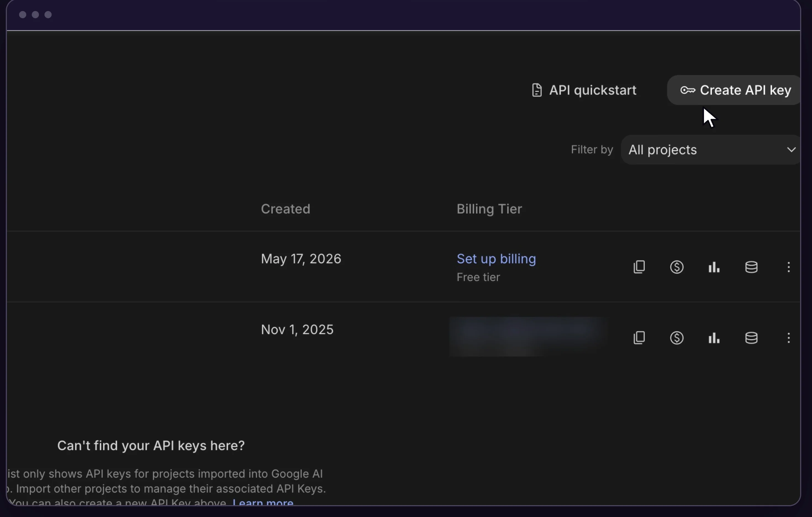Click the Free tier label
Screen dimensions: 812x517
pyautogui.click(x=478, y=277)
